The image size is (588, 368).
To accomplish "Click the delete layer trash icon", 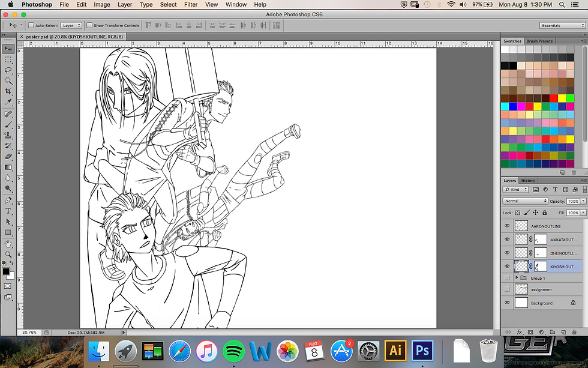I will (x=575, y=332).
